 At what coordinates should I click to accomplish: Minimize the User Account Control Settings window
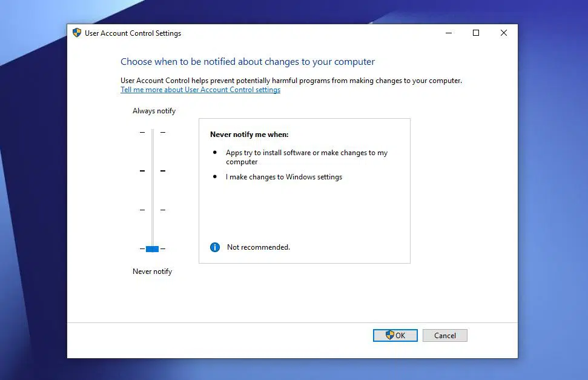point(449,33)
